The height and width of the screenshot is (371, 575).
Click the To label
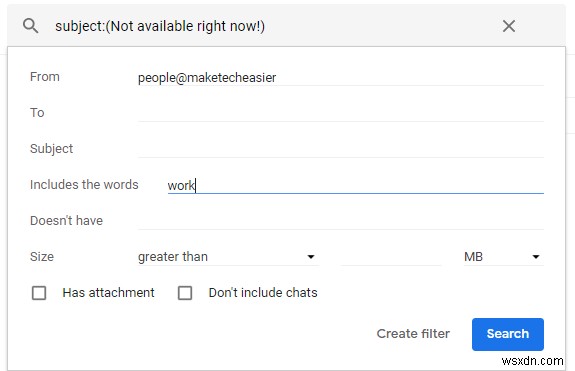[37, 113]
